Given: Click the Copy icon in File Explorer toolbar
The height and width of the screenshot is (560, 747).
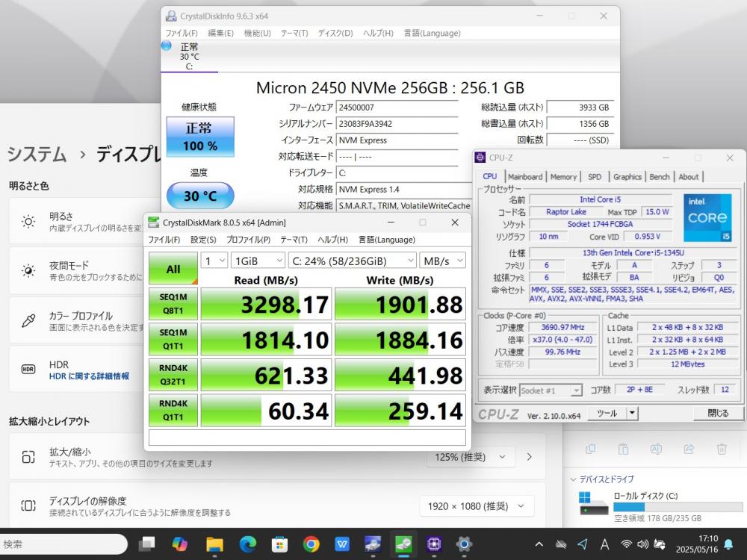Looking at the screenshot, I should pos(591,449).
